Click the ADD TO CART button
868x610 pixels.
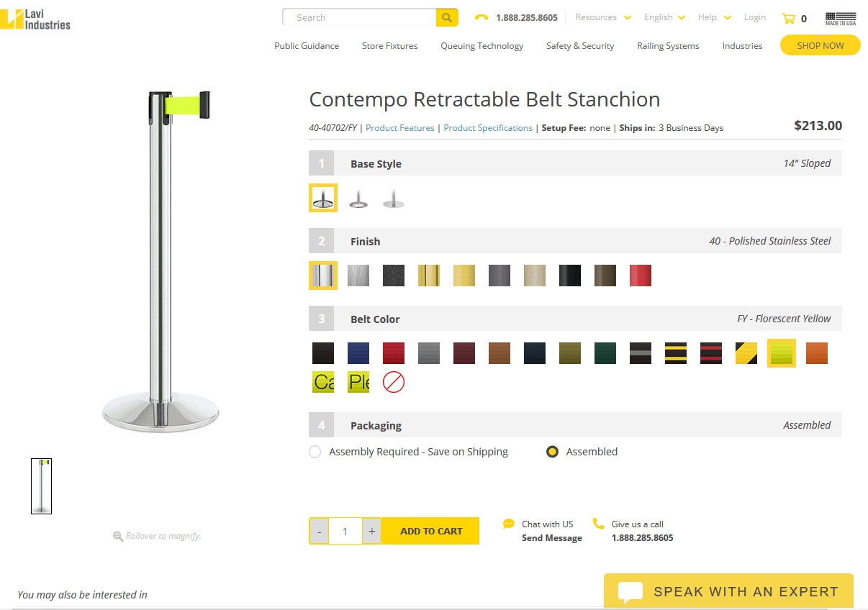coord(430,532)
